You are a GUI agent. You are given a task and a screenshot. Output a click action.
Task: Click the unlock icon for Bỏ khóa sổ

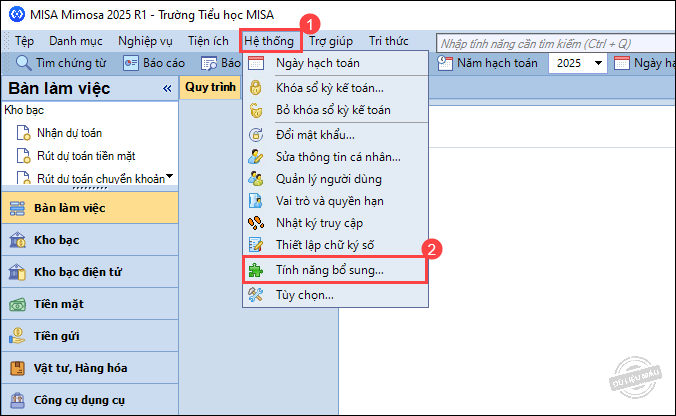coord(256,110)
